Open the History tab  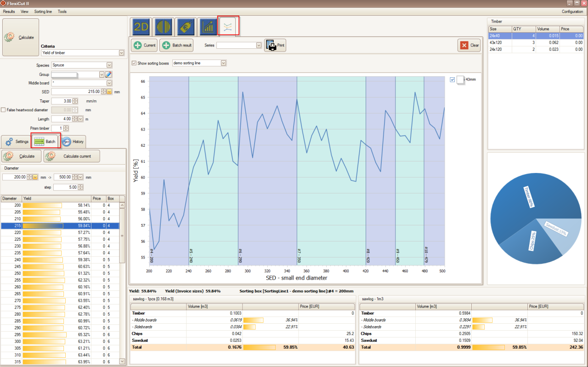pos(73,142)
